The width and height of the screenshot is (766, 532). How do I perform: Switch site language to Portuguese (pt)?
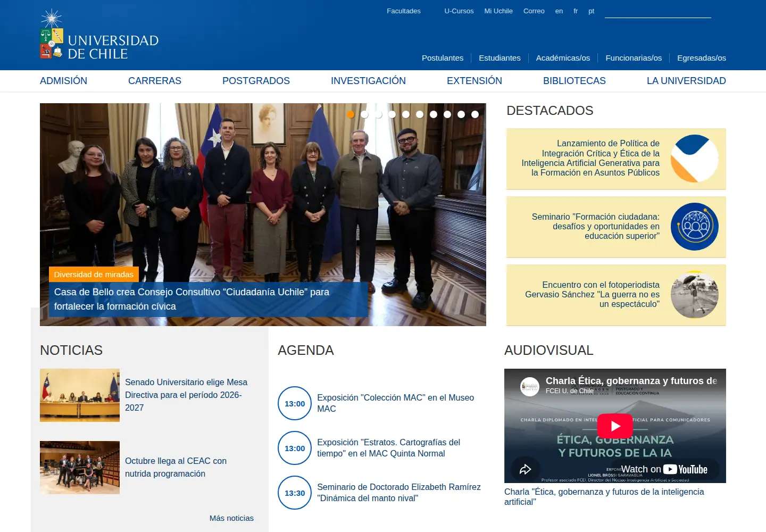(592, 11)
